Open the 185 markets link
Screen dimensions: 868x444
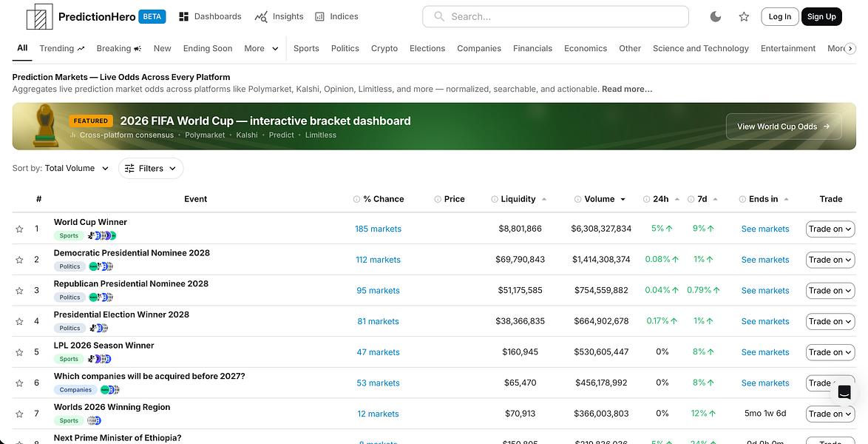(x=378, y=229)
